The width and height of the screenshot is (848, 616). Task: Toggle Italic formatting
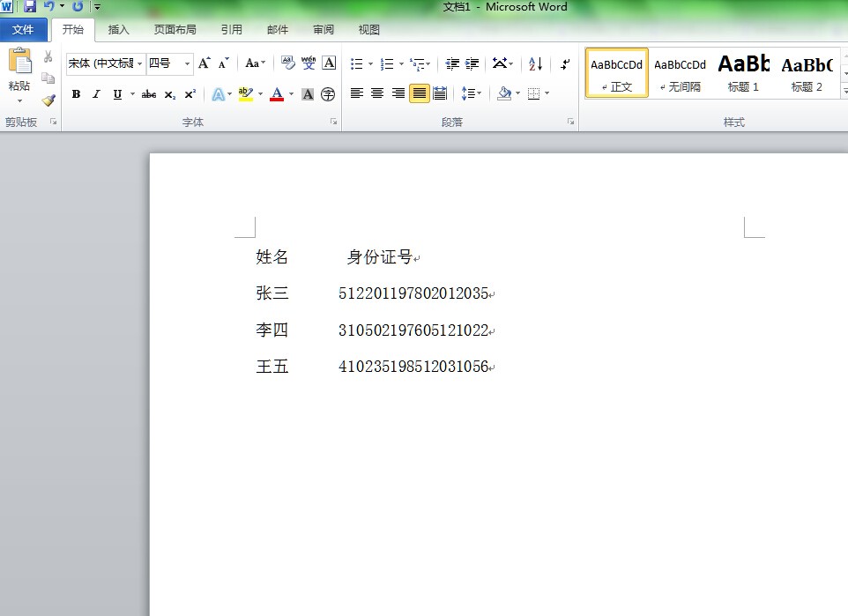[x=96, y=94]
